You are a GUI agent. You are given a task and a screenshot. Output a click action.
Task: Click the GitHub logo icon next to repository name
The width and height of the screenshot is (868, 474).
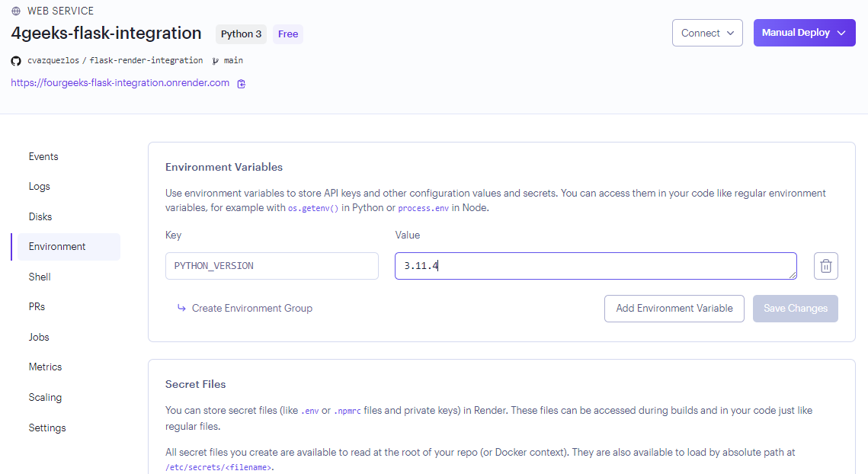click(16, 61)
